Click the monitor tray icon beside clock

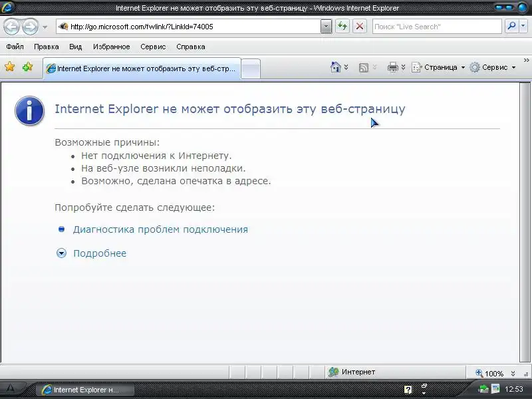point(495,389)
